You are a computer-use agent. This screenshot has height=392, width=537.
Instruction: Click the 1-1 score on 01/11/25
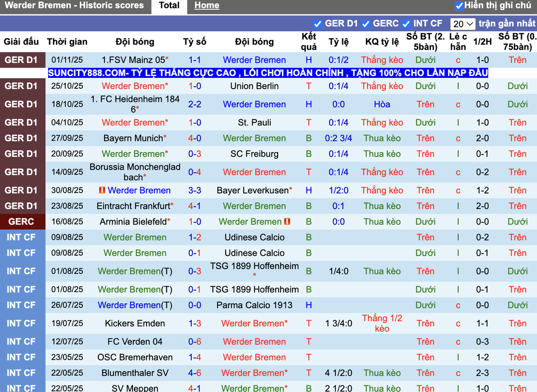click(195, 60)
